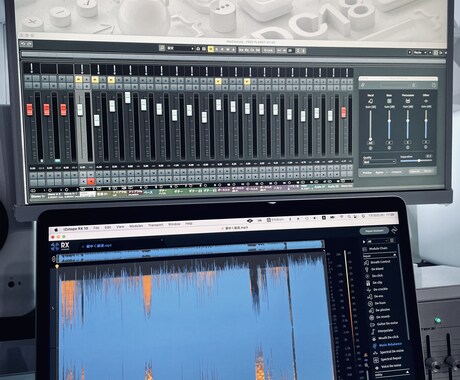This screenshot has width=460, height=380.
Task: Click the play icon above the module list
Action: [364, 241]
